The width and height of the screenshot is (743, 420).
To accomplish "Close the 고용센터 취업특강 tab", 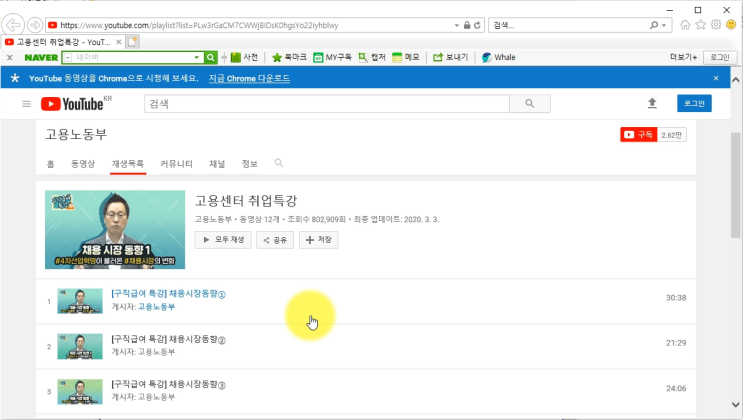I will click(x=118, y=42).
